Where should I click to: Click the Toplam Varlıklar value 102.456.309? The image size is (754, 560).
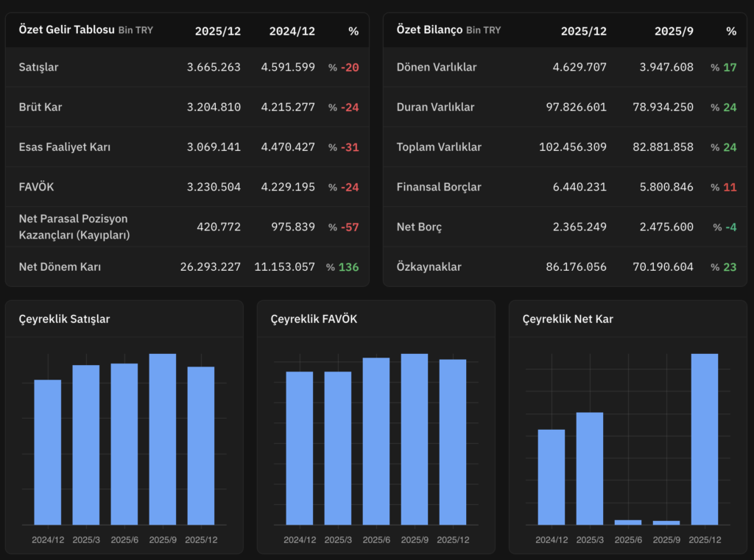point(573,147)
